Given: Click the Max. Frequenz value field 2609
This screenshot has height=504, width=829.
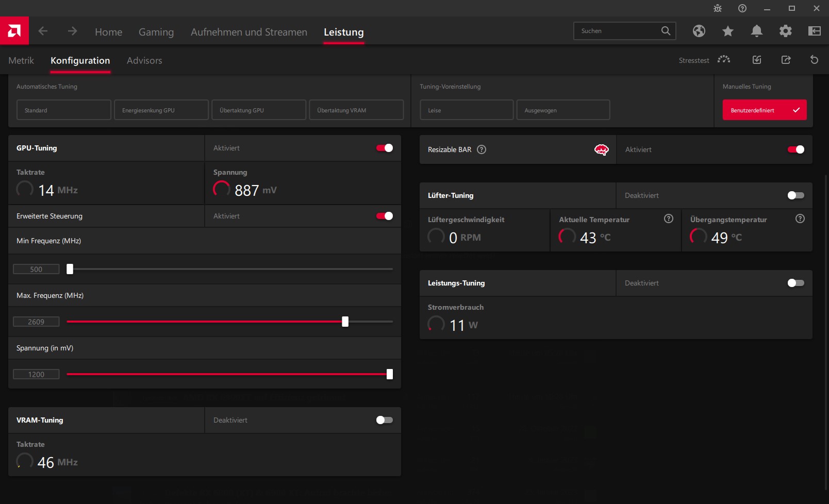Looking at the screenshot, I should (36, 322).
